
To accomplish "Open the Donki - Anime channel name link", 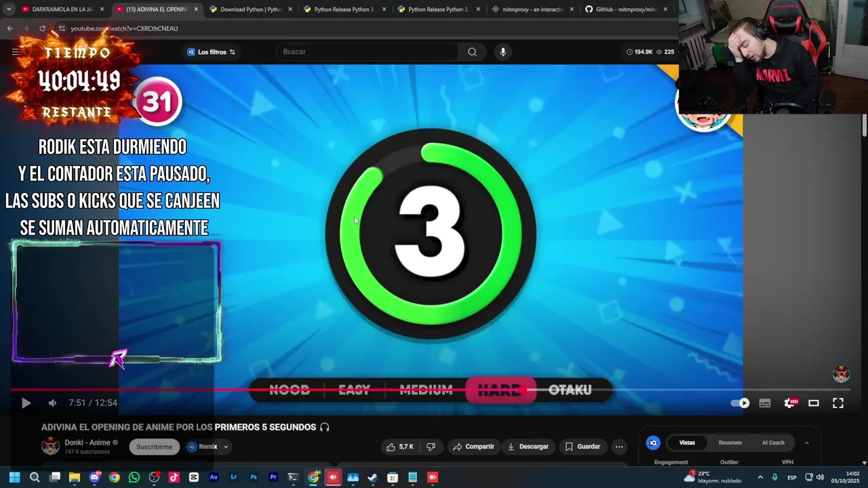I will tap(87, 443).
